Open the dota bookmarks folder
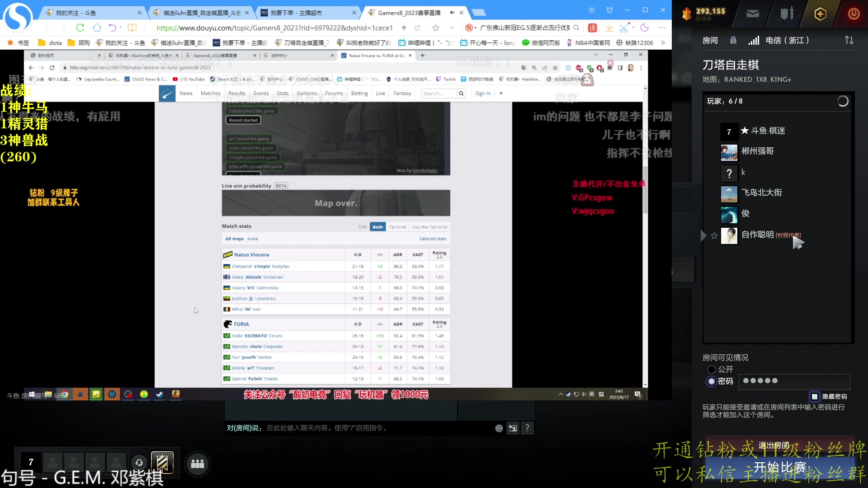This screenshot has height=488, width=868. pyautogui.click(x=50, y=43)
